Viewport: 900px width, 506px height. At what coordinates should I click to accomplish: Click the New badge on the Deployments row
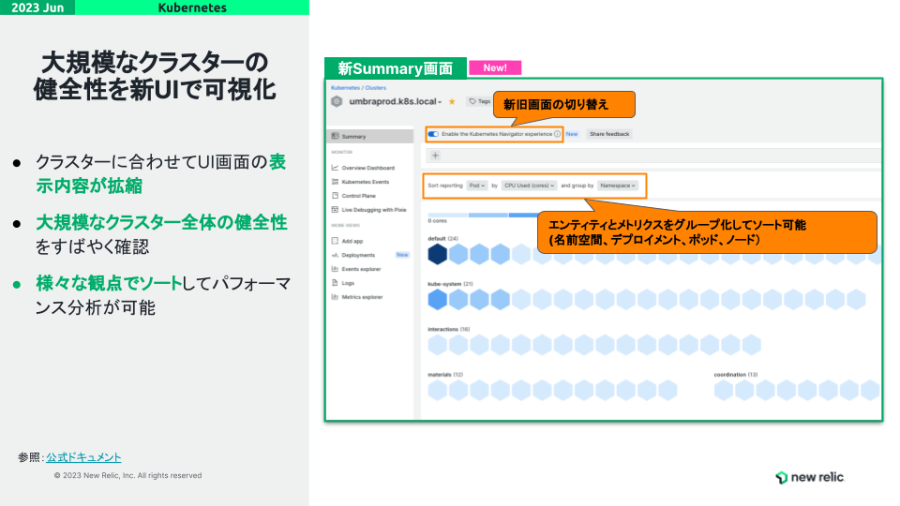[x=402, y=255]
